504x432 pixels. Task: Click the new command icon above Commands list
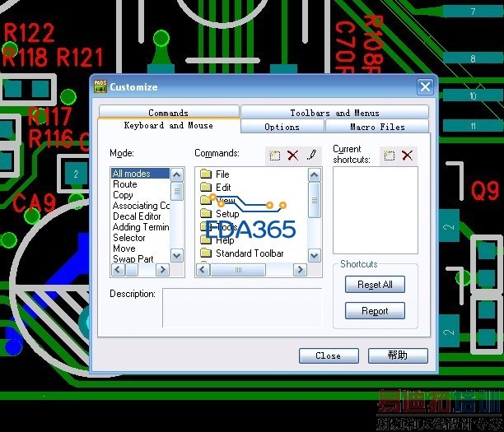pos(274,156)
